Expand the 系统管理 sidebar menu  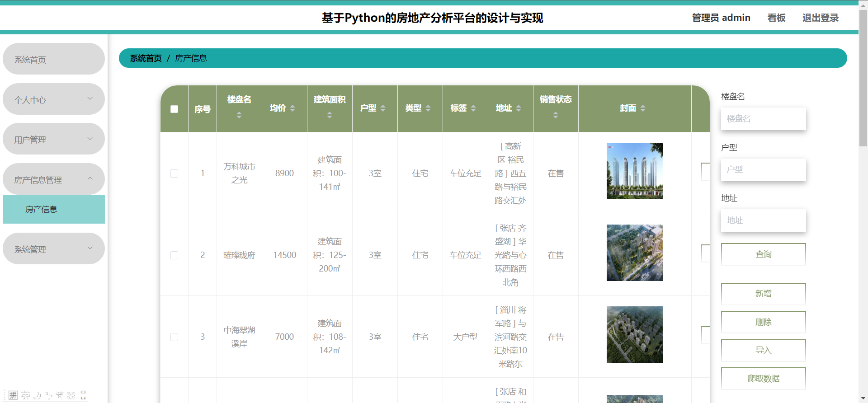(54, 249)
